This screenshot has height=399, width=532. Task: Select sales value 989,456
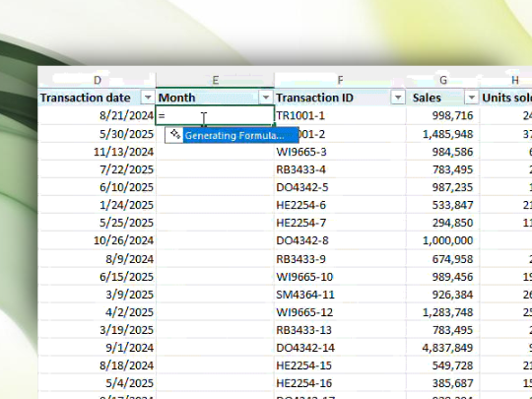[x=442, y=277]
